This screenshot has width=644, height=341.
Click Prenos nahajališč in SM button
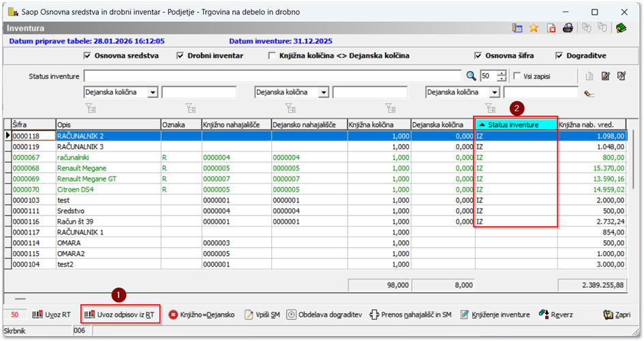[x=410, y=314]
